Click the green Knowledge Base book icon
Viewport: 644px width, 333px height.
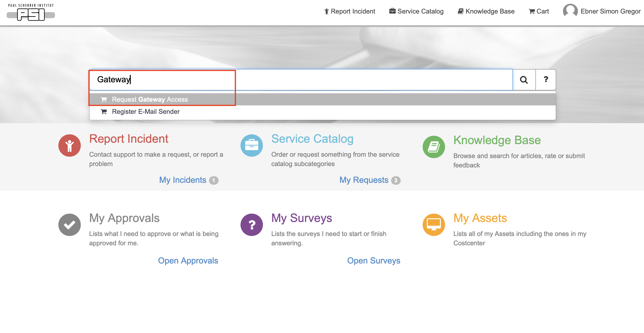pyautogui.click(x=434, y=147)
